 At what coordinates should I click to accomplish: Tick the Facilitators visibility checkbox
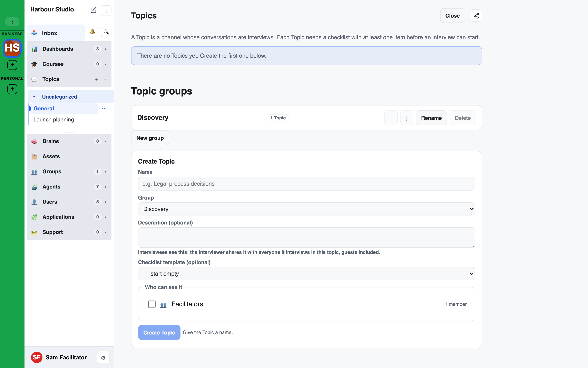(x=152, y=304)
